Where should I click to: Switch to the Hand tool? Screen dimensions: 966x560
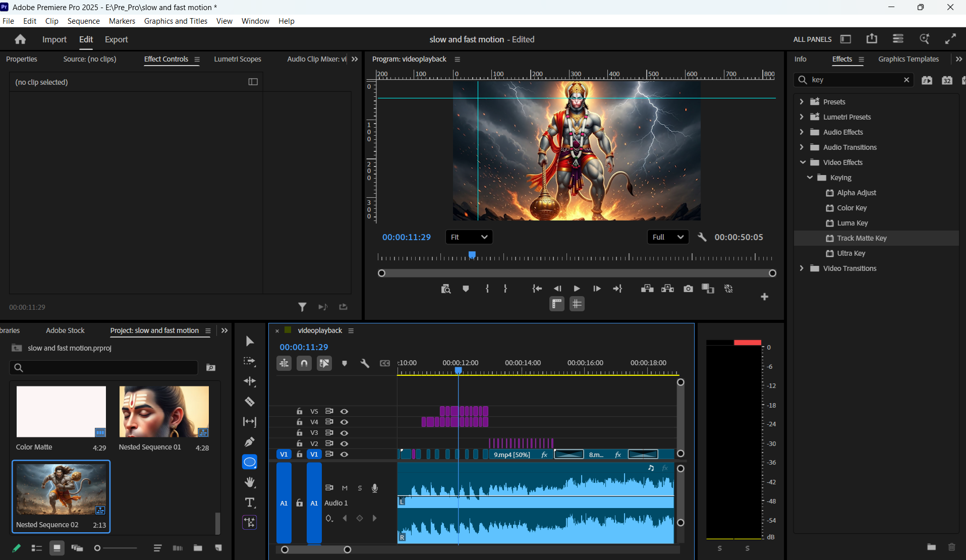[250, 482]
